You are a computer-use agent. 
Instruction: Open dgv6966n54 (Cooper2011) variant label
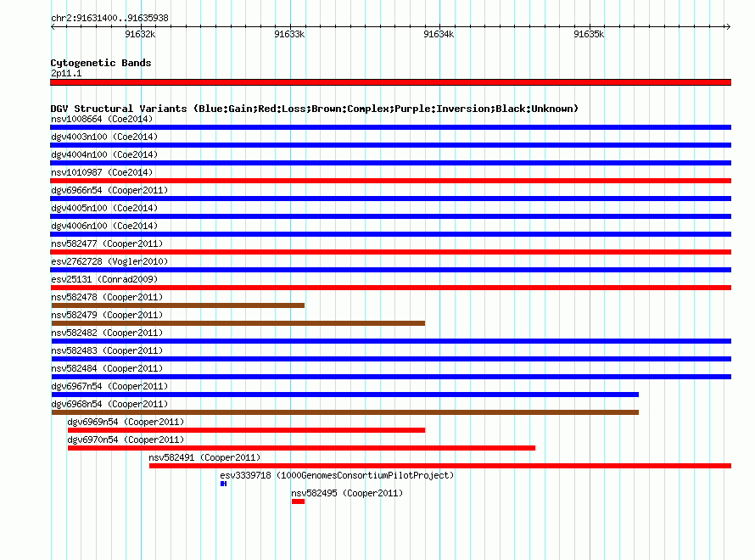[109, 190]
